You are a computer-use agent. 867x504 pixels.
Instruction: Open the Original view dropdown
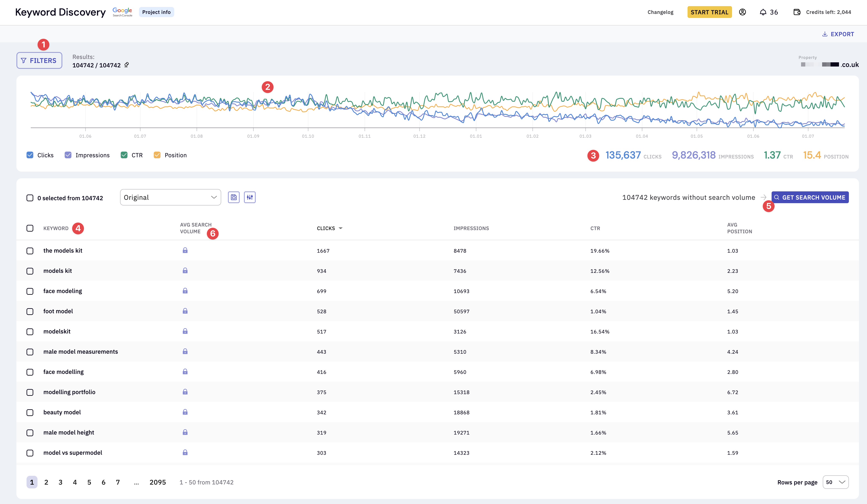[x=170, y=197]
